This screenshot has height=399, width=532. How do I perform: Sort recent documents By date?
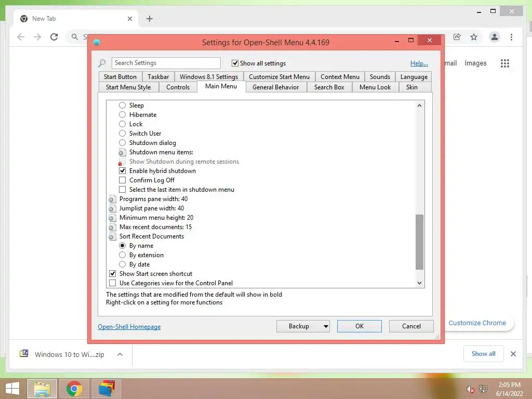click(x=122, y=264)
